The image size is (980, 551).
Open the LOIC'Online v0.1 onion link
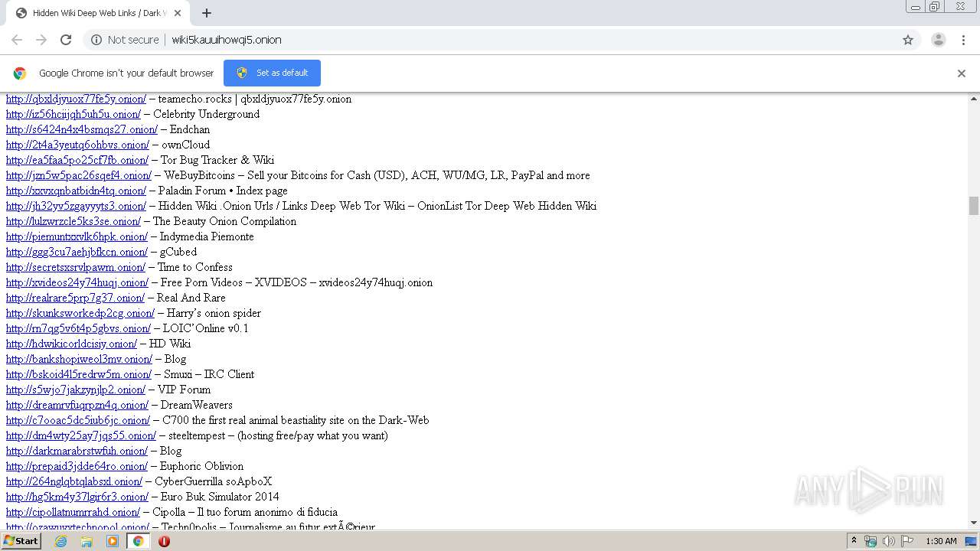click(78, 328)
